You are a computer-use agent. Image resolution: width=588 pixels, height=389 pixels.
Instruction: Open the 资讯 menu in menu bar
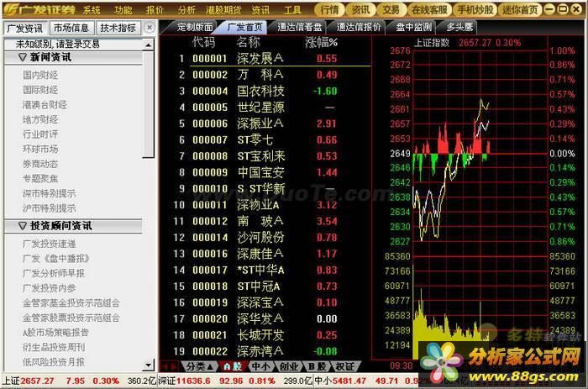click(x=260, y=10)
